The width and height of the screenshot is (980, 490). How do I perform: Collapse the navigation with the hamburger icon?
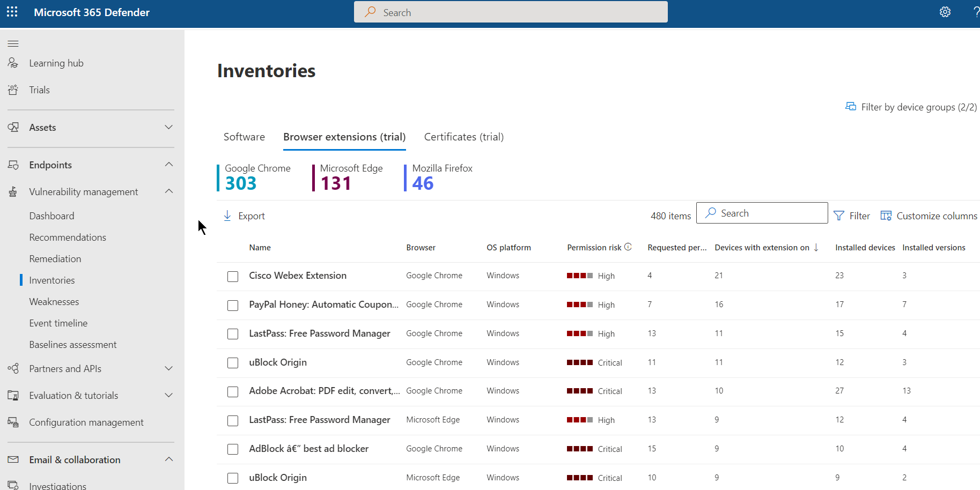pyautogui.click(x=13, y=43)
